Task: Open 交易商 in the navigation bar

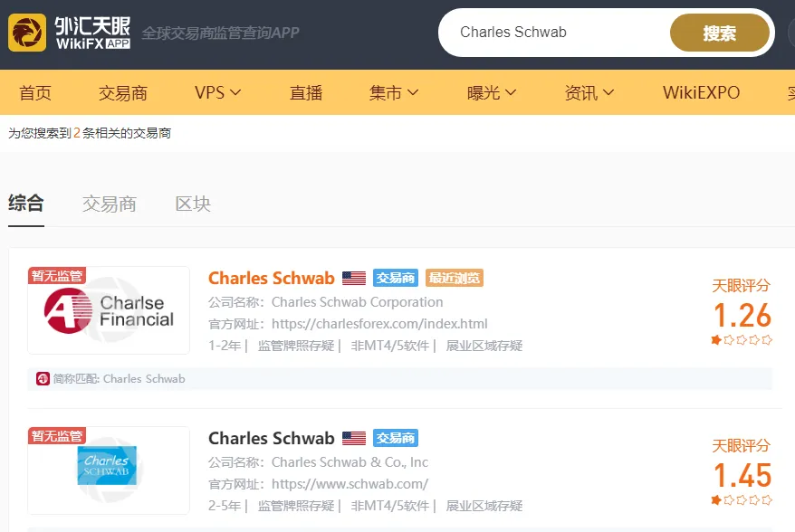Action: point(123,92)
